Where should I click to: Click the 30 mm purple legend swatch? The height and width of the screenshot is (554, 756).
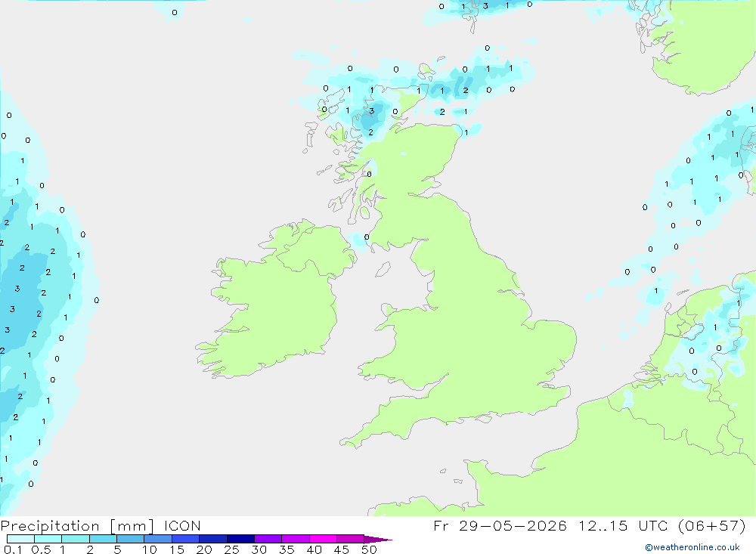coord(268,539)
